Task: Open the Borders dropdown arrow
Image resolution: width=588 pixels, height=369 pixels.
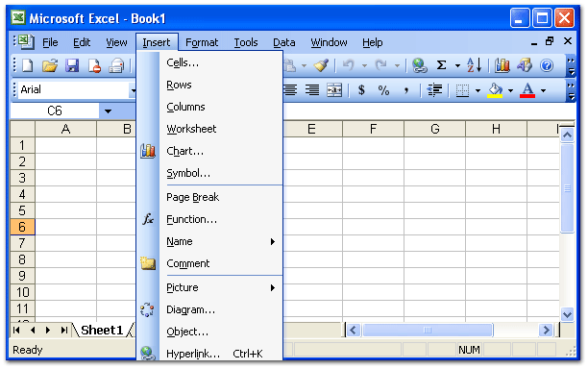Action: tap(478, 90)
